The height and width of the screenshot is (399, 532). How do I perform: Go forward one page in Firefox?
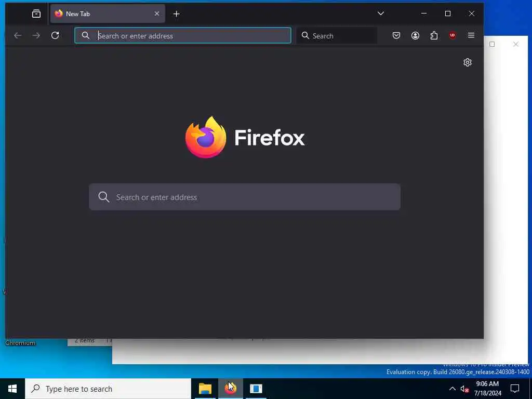pyautogui.click(x=36, y=35)
